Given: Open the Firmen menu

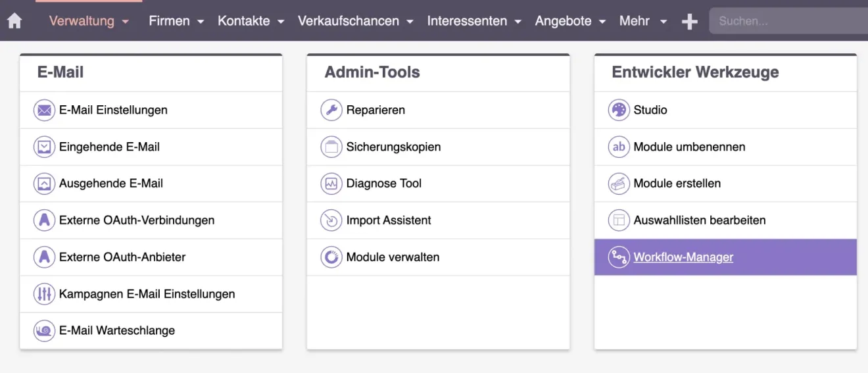Looking at the screenshot, I should point(169,21).
